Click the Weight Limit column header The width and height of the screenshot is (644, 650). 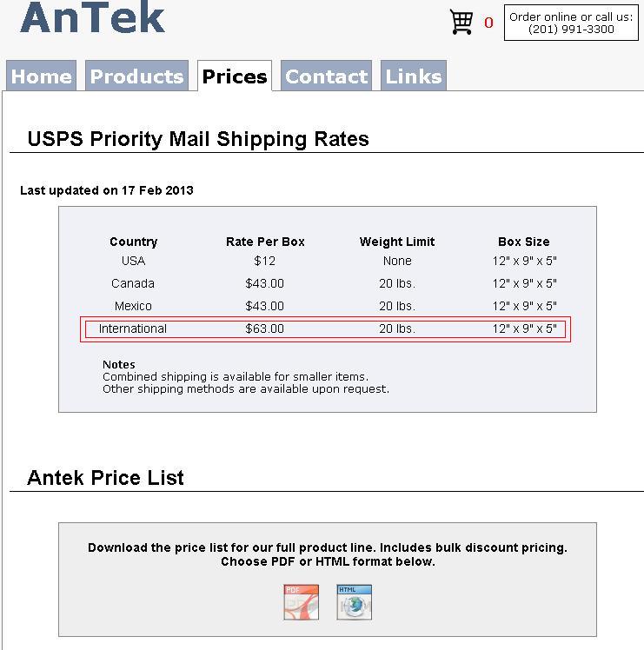[x=397, y=242]
